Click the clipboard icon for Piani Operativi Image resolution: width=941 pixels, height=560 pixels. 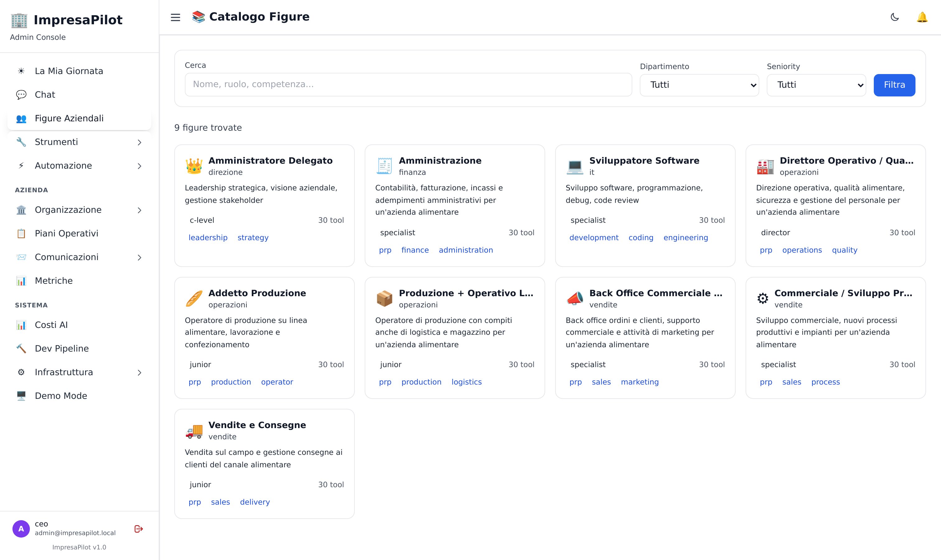point(21,234)
